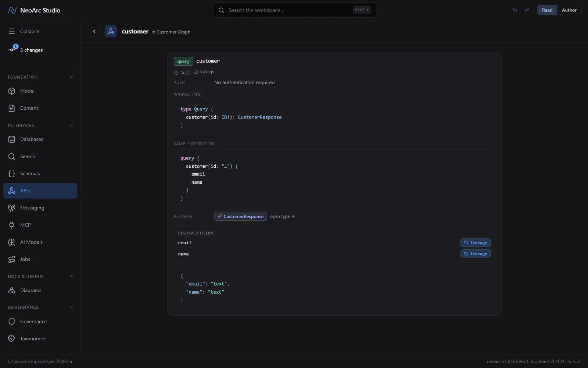Open Messaging broadcast icon in sidebar
588x368 pixels.
coord(12,208)
